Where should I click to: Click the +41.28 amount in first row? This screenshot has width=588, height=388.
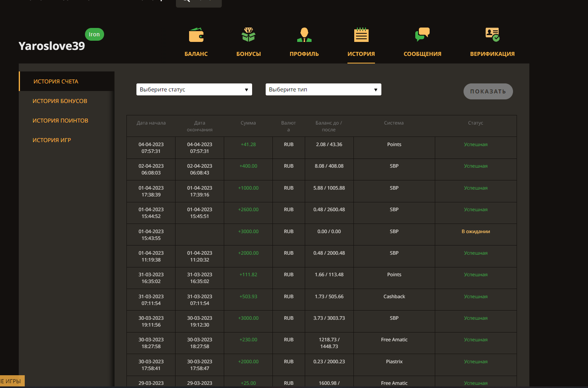coord(248,145)
